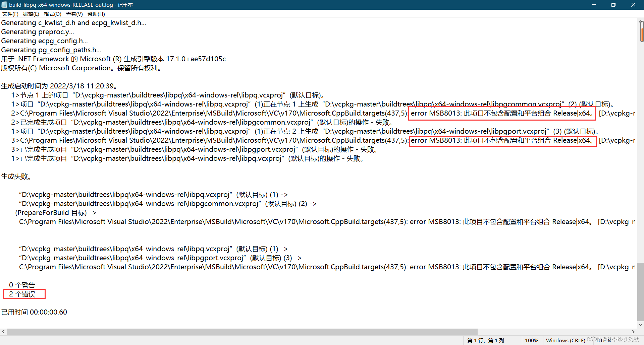Click the '2>已完成生成项目' libpgcommon line
The height and width of the screenshot is (345, 644).
tap(203, 122)
